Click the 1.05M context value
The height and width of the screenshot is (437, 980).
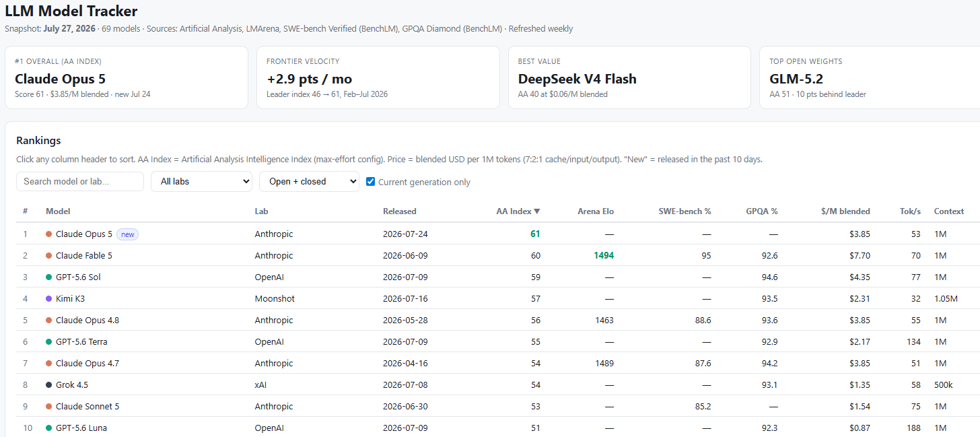click(x=946, y=298)
